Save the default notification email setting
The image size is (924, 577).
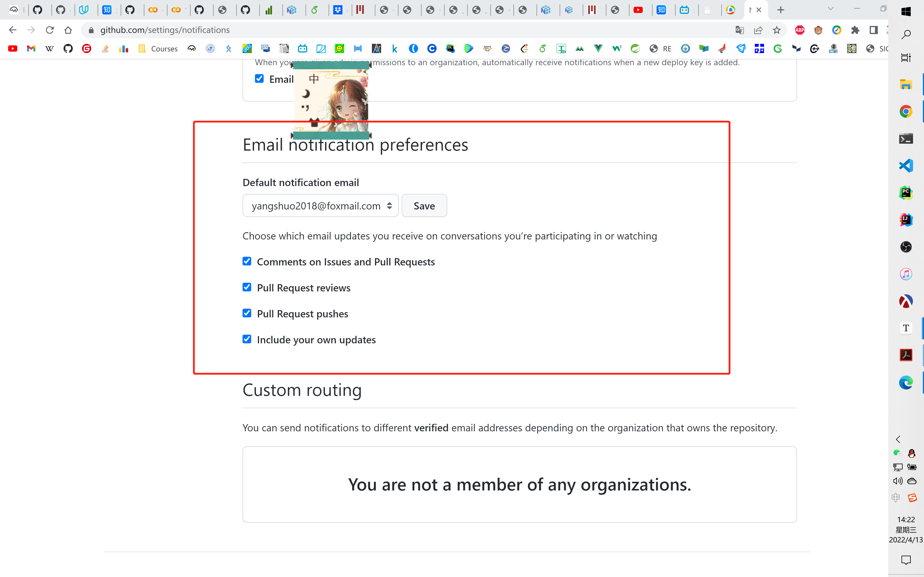(424, 205)
